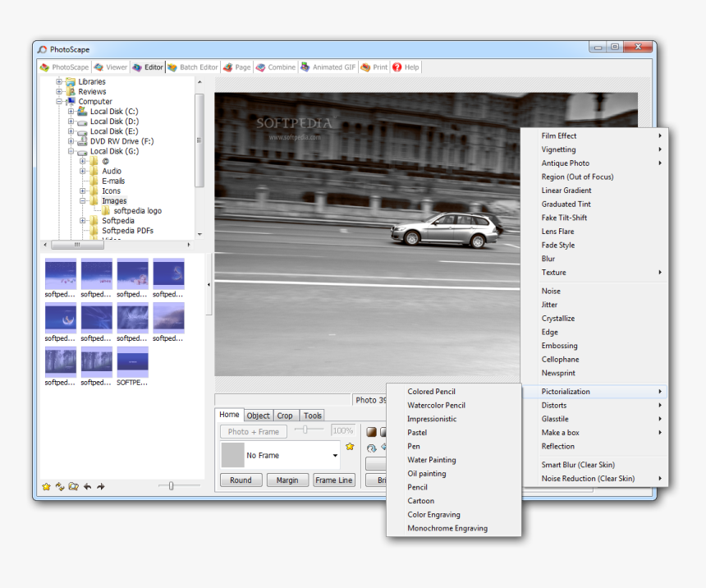
Task: Open PhotoScape Help
Action: pyautogui.click(x=405, y=67)
